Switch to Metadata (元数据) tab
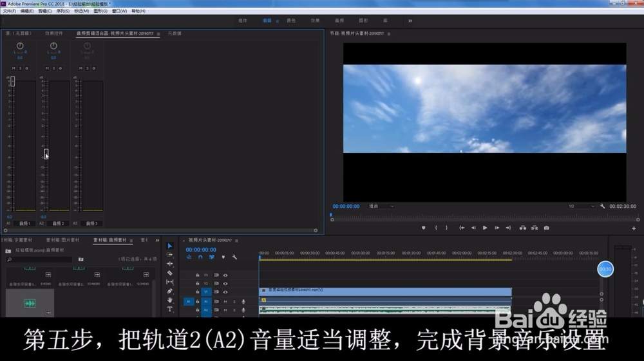The width and height of the screenshot is (644, 361). [x=175, y=33]
